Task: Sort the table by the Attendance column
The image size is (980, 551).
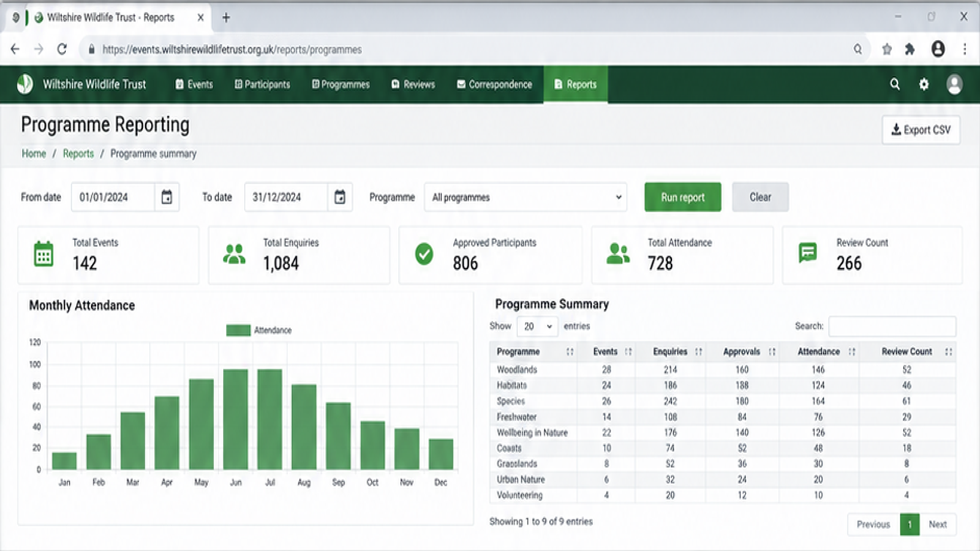Action: point(819,351)
